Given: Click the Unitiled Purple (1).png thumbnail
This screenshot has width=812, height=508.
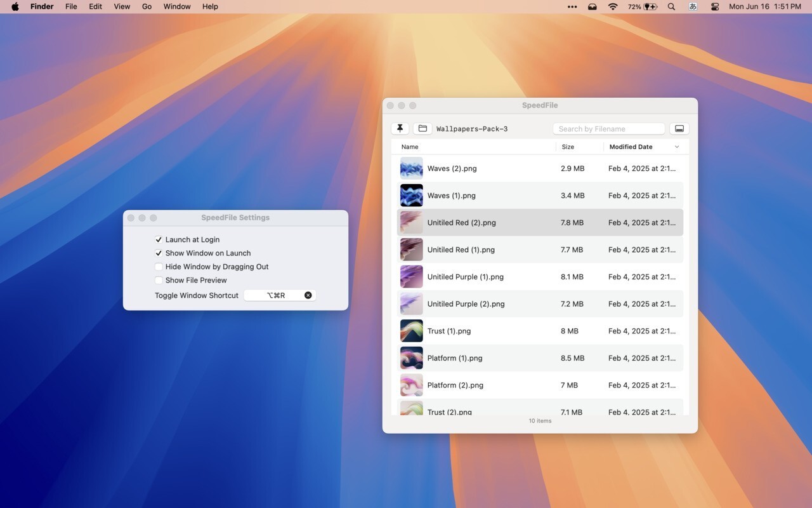Looking at the screenshot, I should (411, 277).
